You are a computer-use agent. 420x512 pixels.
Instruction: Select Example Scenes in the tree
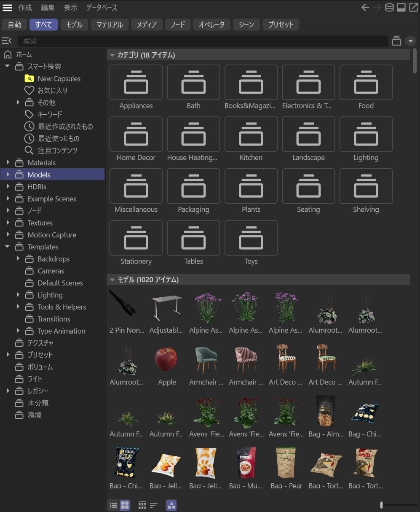[52, 199]
